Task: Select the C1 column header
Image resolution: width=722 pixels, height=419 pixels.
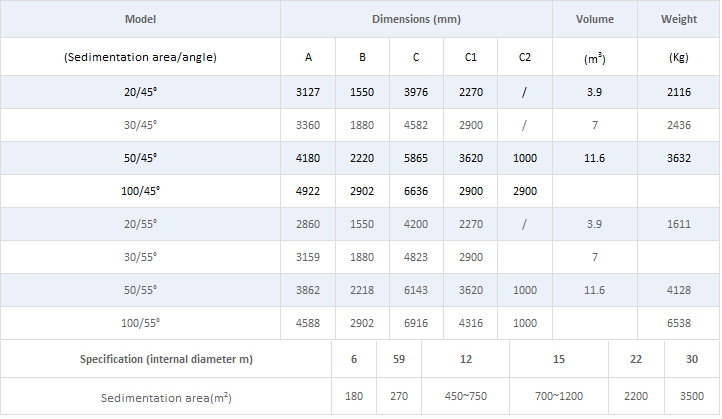Action: click(x=470, y=57)
